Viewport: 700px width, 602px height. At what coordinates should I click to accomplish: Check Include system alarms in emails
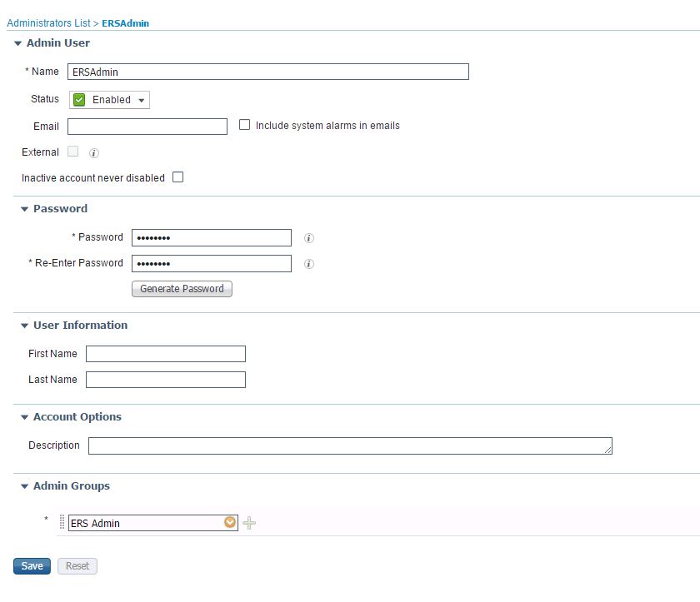pyautogui.click(x=244, y=125)
